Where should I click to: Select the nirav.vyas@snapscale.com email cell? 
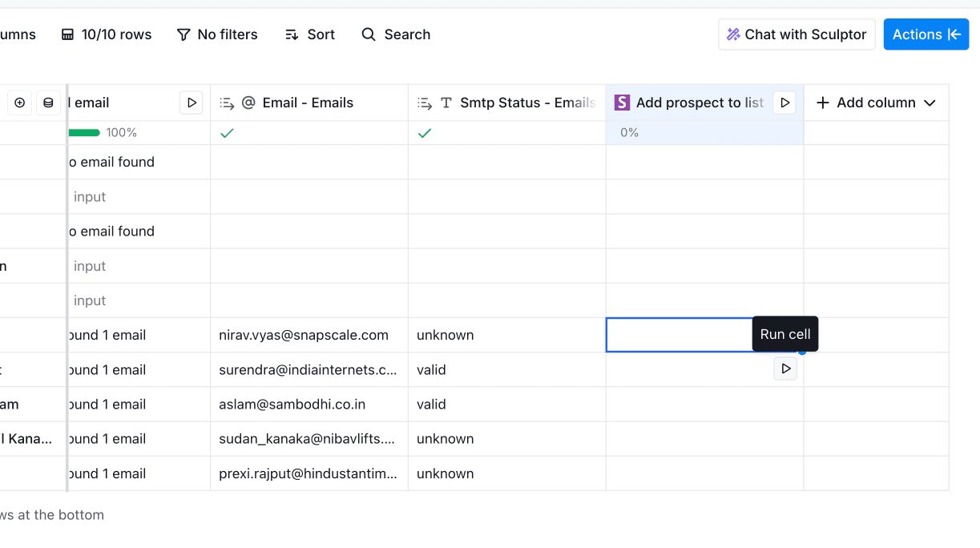[304, 335]
